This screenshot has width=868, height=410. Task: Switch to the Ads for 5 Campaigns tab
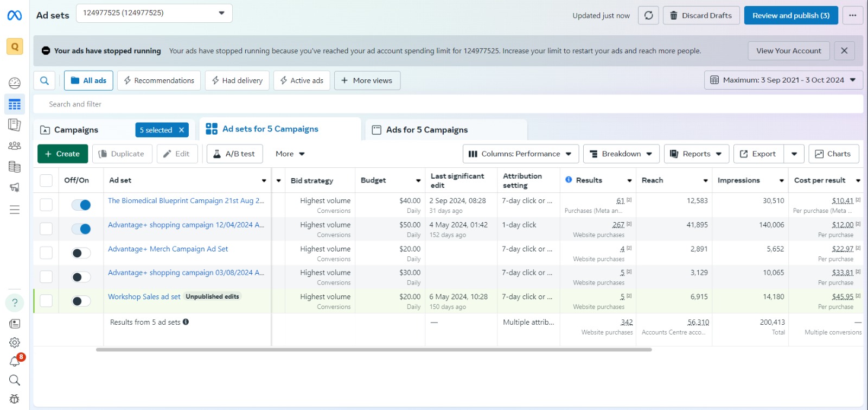coord(426,130)
